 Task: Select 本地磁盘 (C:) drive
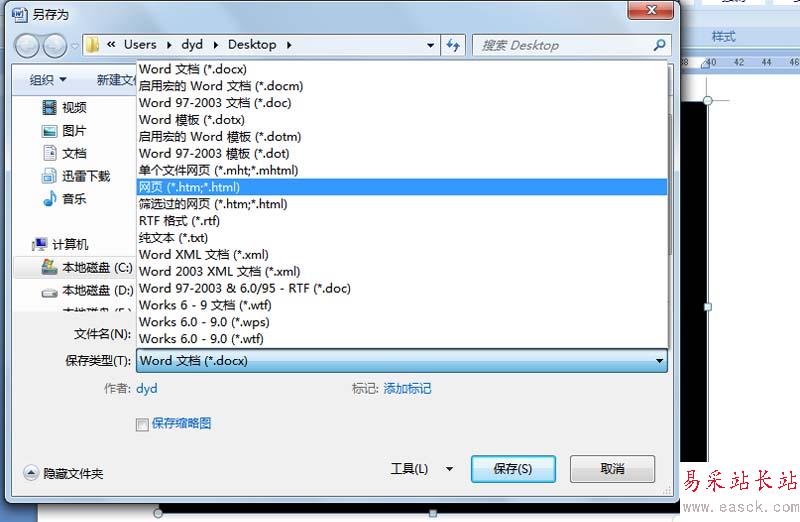coord(87,267)
